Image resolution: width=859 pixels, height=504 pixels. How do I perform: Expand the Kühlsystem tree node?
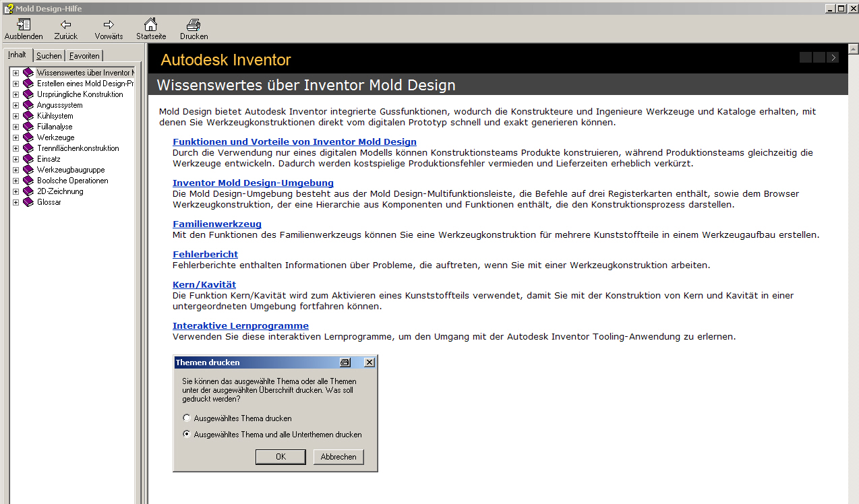(16, 116)
